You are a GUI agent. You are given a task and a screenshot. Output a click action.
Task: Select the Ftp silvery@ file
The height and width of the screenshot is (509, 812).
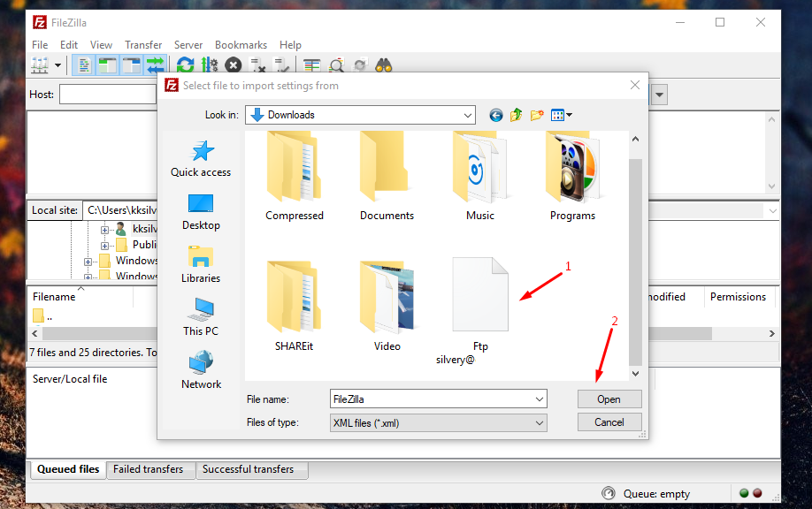click(x=479, y=310)
